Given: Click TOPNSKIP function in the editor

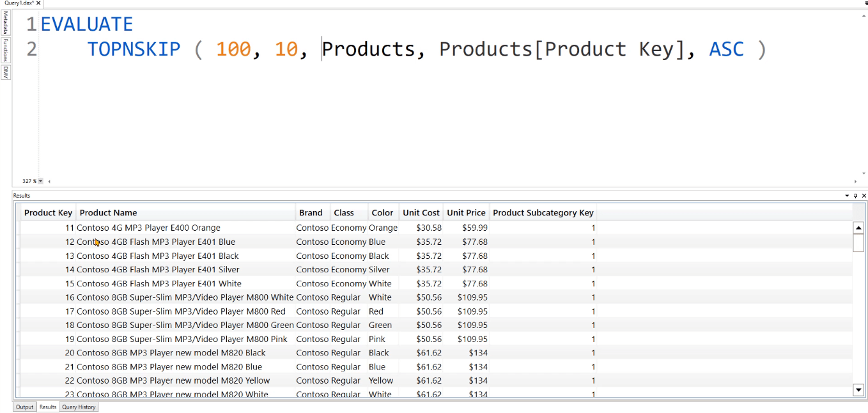Looking at the screenshot, I should 134,49.
